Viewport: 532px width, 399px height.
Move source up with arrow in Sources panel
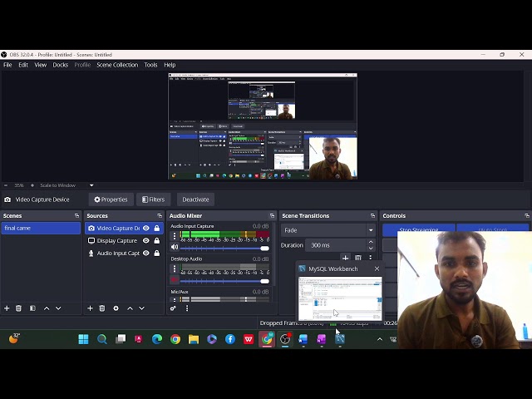(130, 308)
